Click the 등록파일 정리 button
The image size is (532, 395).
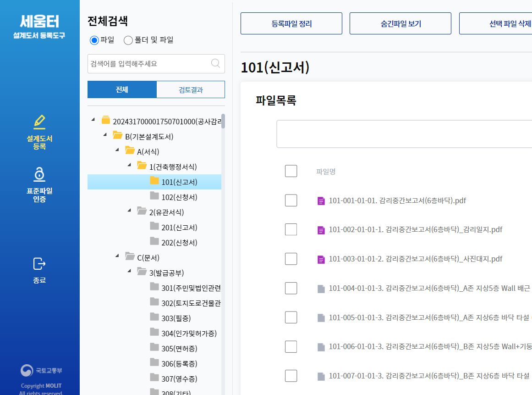click(x=291, y=23)
